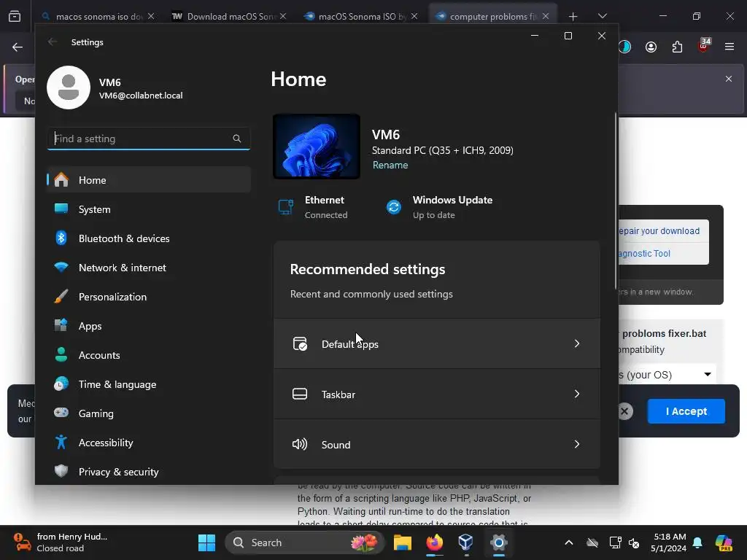Viewport: 747px width, 560px height.
Task: Dismiss the cookie banner with X
Action: (624, 411)
